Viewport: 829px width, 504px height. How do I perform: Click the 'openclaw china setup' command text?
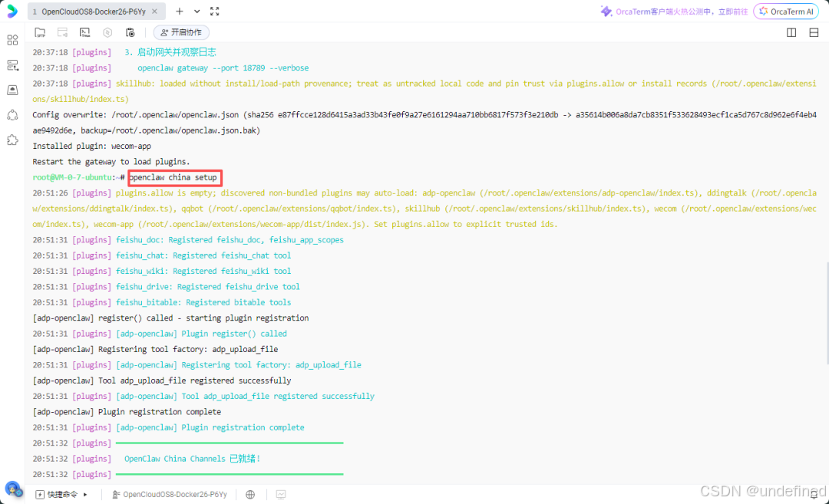[173, 177]
